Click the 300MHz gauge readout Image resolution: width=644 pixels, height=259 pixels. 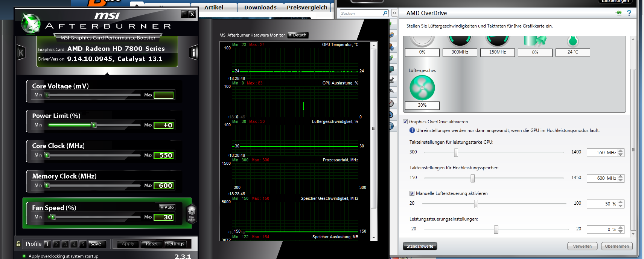pos(460,52)
